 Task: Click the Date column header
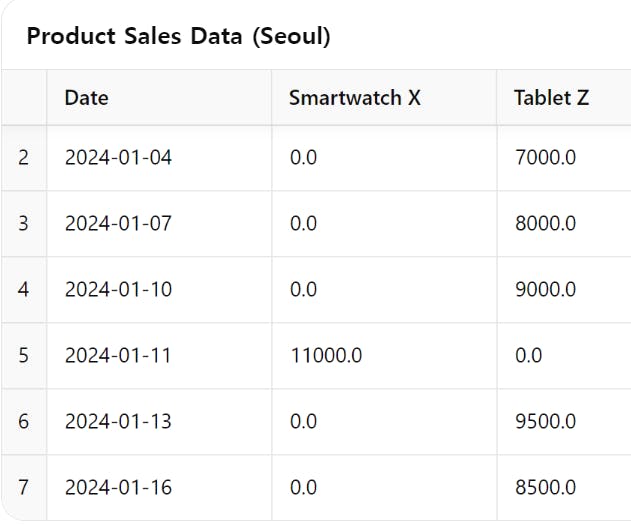[x=87, y=98]
